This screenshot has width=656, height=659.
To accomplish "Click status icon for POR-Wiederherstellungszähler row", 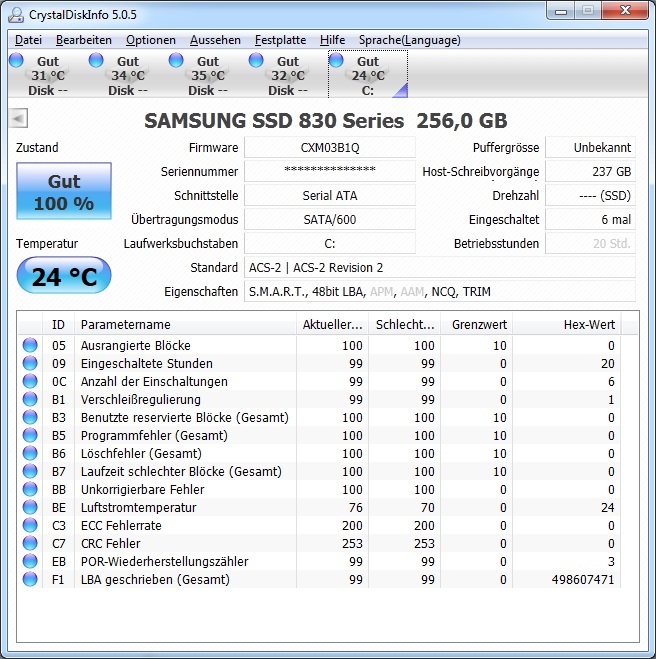I will click(x=30, y=561).
